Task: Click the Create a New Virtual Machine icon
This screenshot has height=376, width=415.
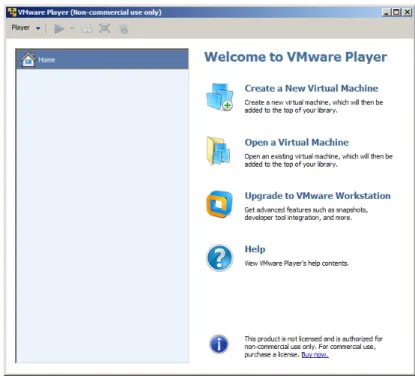Action: click(x=219, y=97)
